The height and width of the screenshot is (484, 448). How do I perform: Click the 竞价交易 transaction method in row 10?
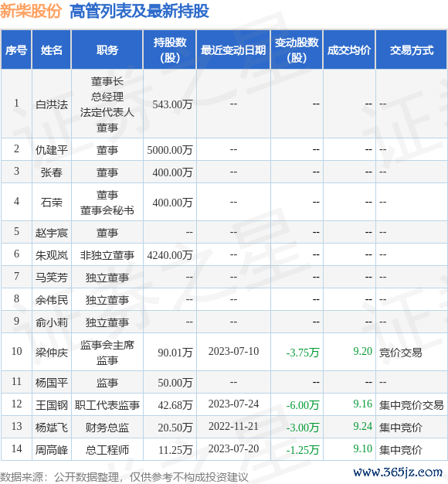coord(401,353)
